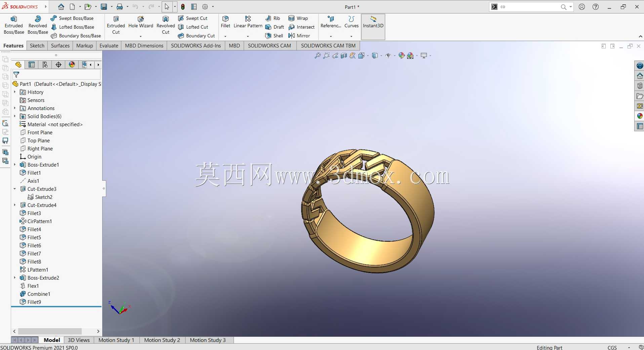Image resolution: width=644 pixels, height=350 pixels.
Task: Click the Section View icon
Action: pos(344,56)
